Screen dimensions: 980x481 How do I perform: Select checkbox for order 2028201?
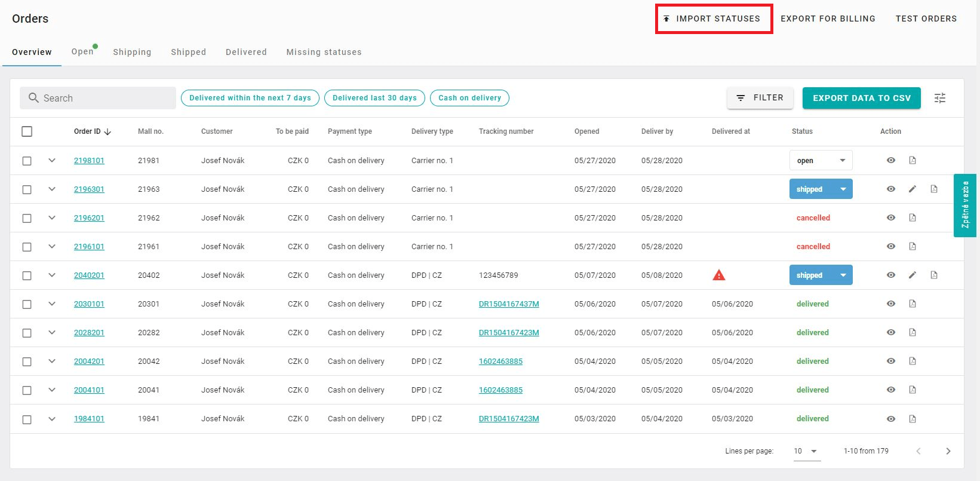click(x=27, y=333)
